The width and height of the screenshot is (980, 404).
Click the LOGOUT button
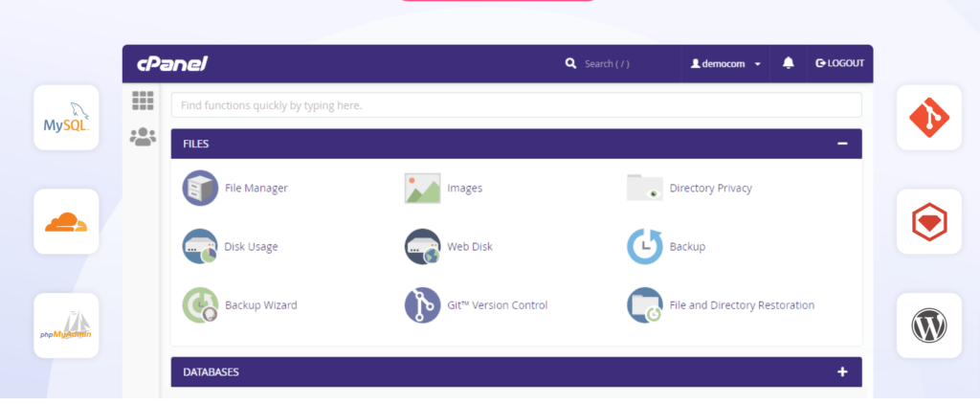(839, 63)
